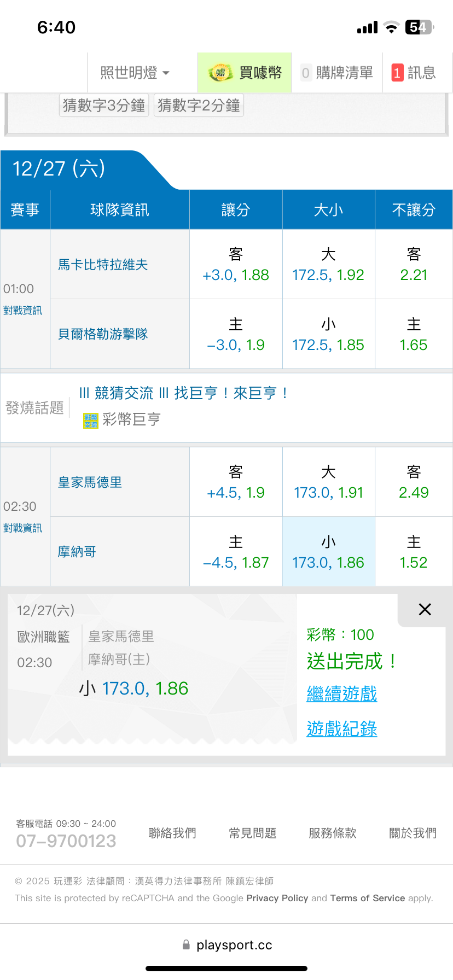The image size is (453, 980).
Task: Pick 主 1.52 moneyline for 摩納哥
Action: (414, 552)
